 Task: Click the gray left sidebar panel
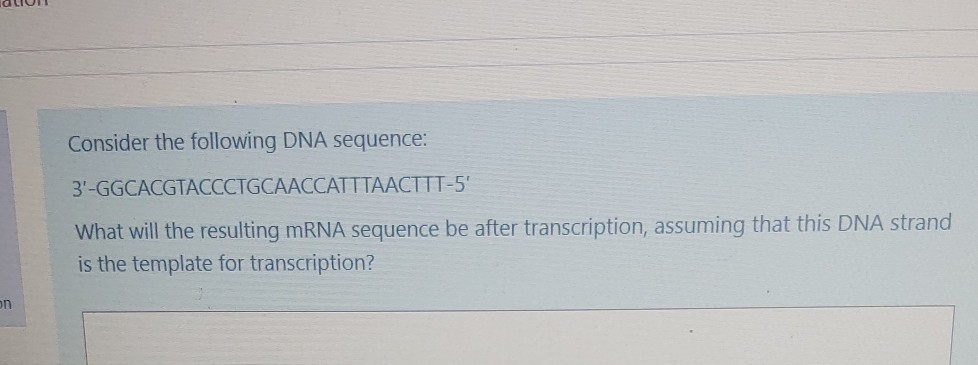(x=12, y=218)
